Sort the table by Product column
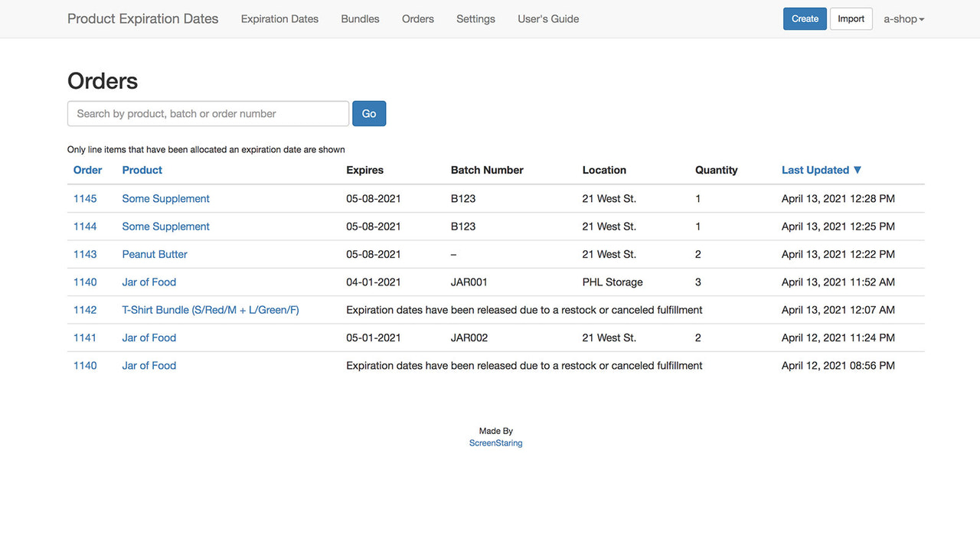980x551 pixels. point(142,170)
